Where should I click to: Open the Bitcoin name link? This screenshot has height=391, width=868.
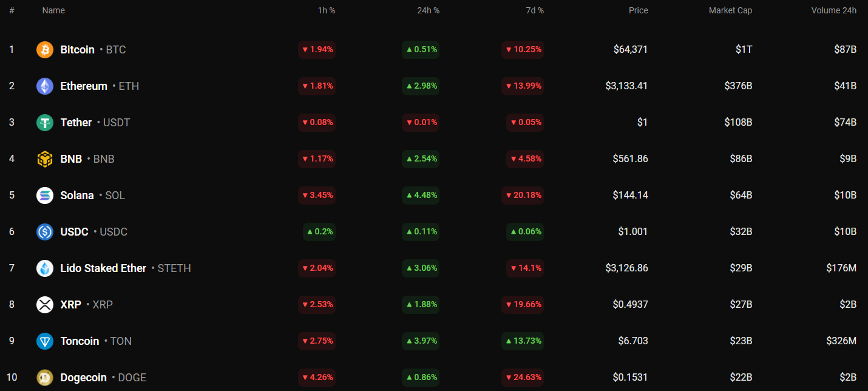click(77, 50)
